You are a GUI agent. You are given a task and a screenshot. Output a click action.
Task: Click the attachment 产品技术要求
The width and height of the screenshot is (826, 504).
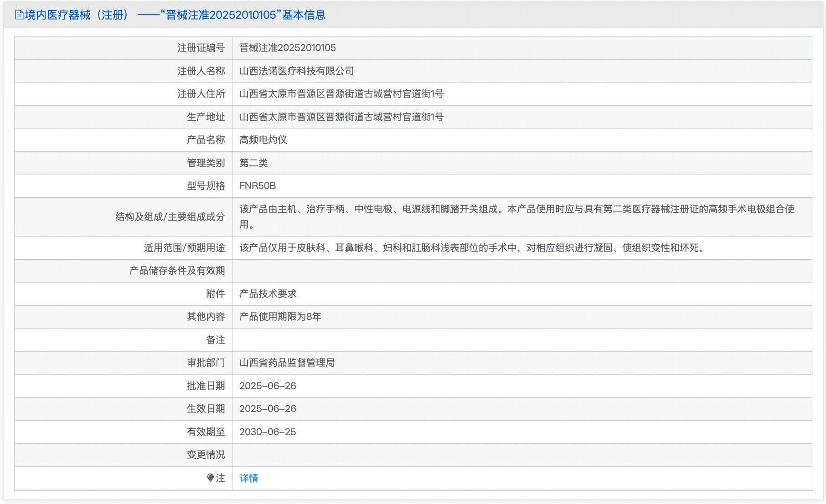[268, 294]
